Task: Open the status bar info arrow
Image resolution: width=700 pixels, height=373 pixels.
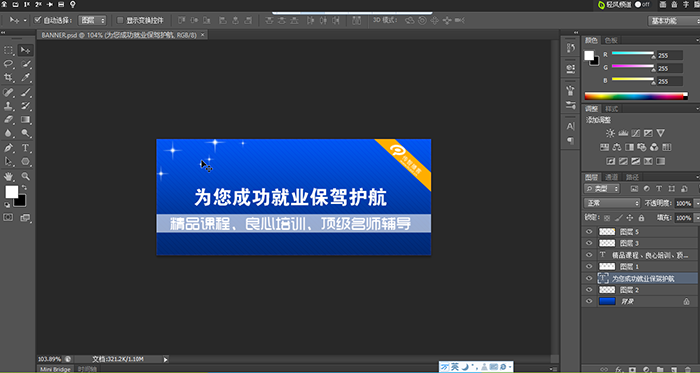Action: point(166,359)
